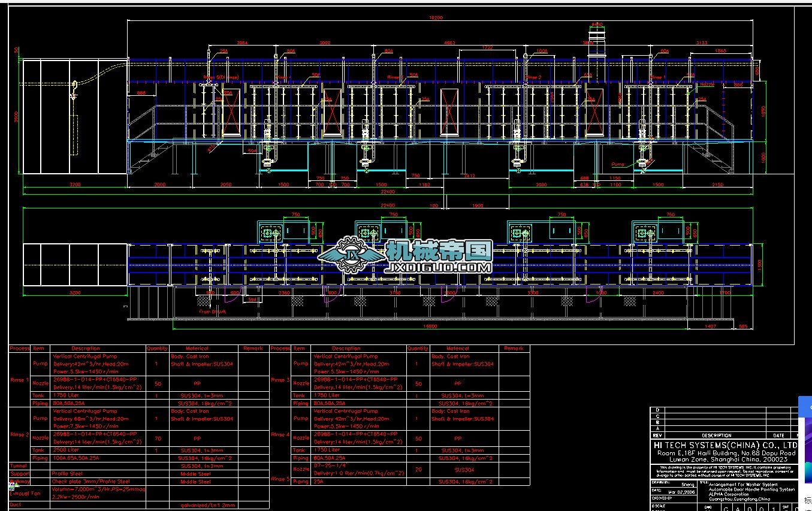Select the "1407" dimension text
The height and width of the screenshot is (511, 812).
point(710,326)
